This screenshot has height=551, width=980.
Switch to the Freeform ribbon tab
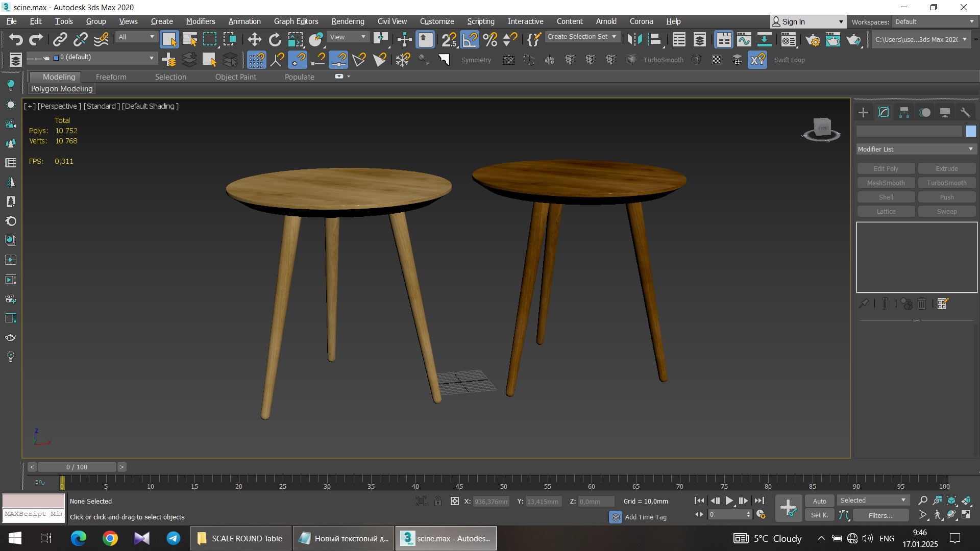[x=111, y=77]
